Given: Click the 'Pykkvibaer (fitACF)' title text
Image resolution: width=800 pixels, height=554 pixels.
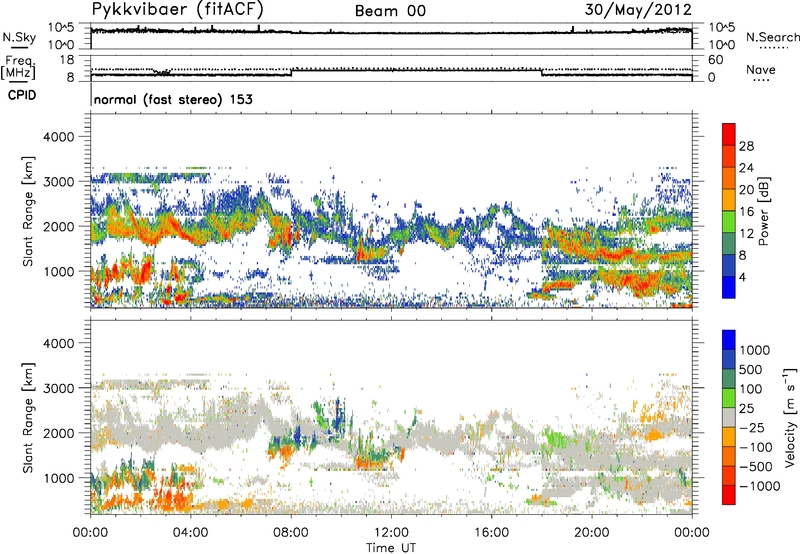Looking at the screenshot, I should pos(178,10).
